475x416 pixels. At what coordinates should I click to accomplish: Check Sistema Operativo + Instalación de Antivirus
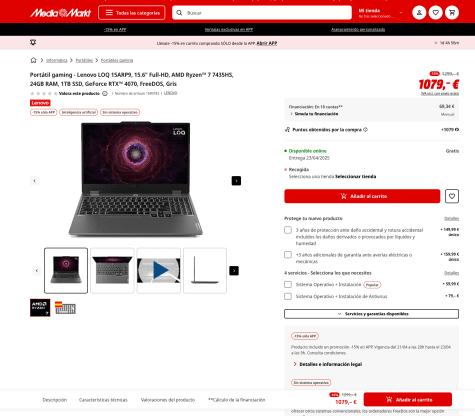[288, 296]
